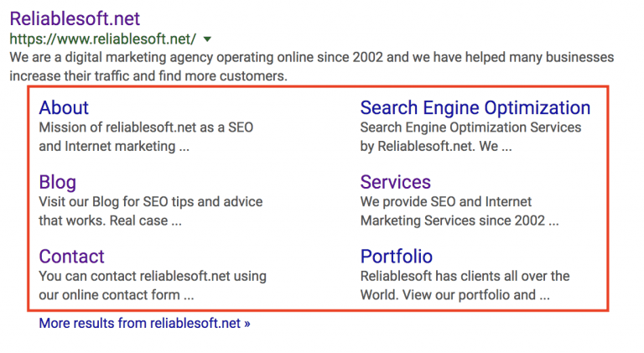This screenshot has width=644, height=353.
Task: Open the Contact sitelink
Action: [71, 257]
